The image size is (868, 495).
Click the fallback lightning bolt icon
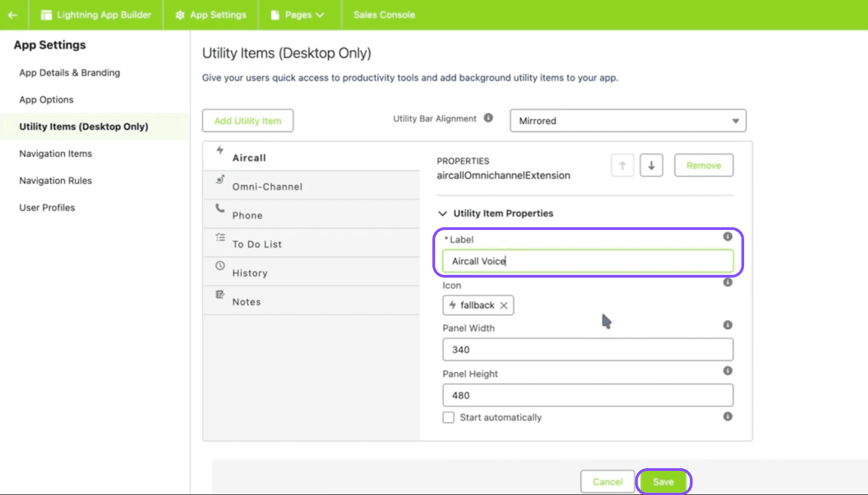tap(453, 305)
